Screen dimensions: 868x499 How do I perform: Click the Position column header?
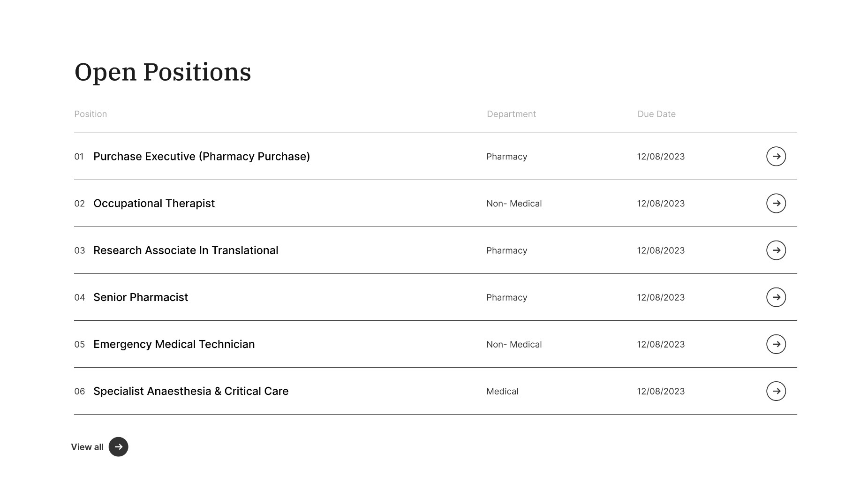pyautogui.click(x=91, y=114)
